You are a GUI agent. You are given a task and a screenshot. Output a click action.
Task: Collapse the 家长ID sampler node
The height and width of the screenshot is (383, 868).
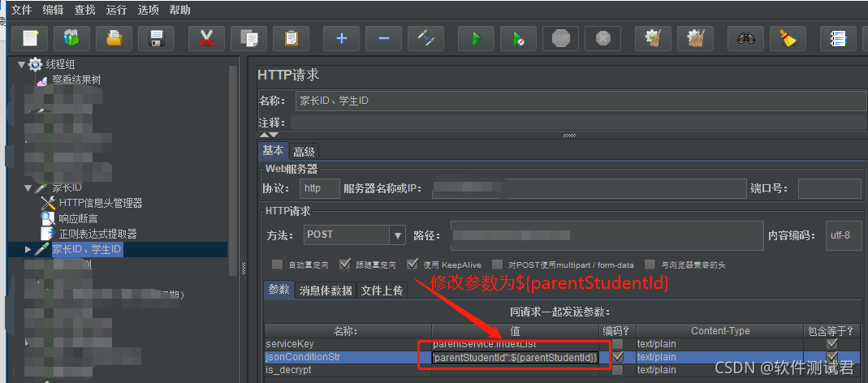tap(28, 188)
